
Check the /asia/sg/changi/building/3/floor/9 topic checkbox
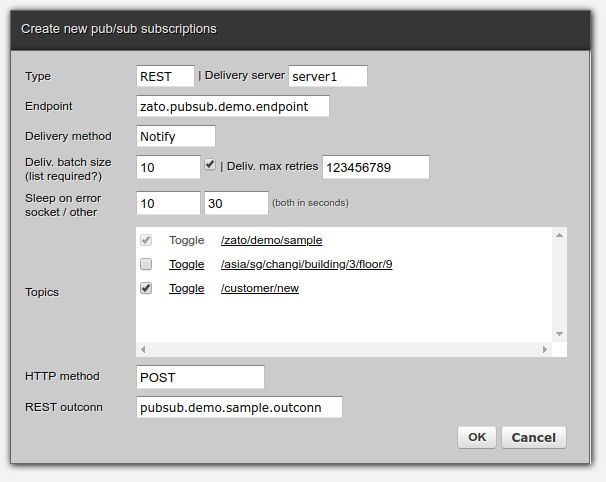[146, 264]
